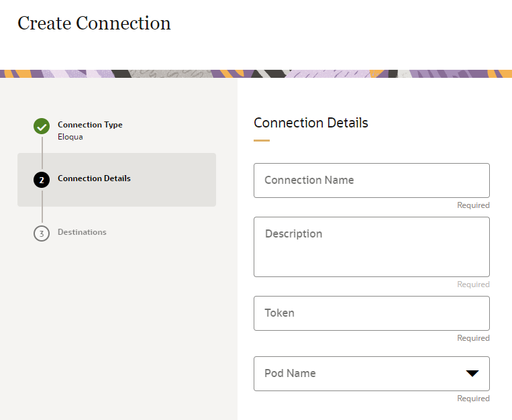This screenshot has height=420, width=512.
Task: Click the step 3 circle icon
Action: 42,233
